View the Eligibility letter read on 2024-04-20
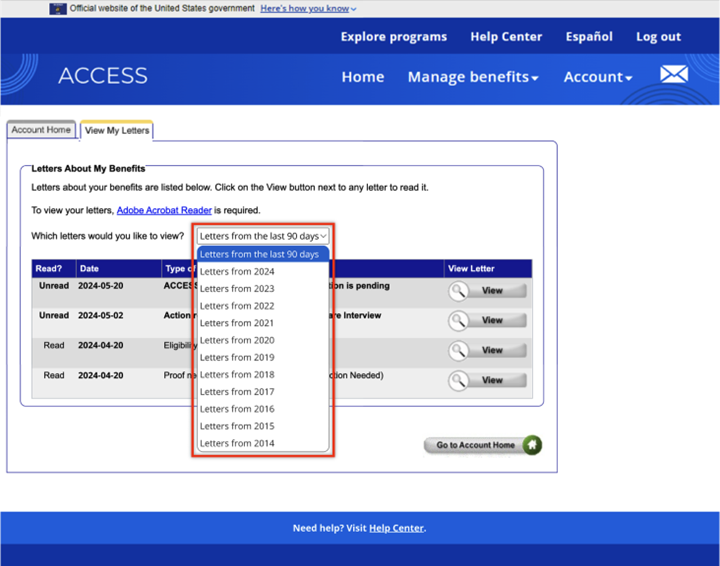The height and width of the screenshot is (566, 720). pyautogui.click(x=488, y=351)
